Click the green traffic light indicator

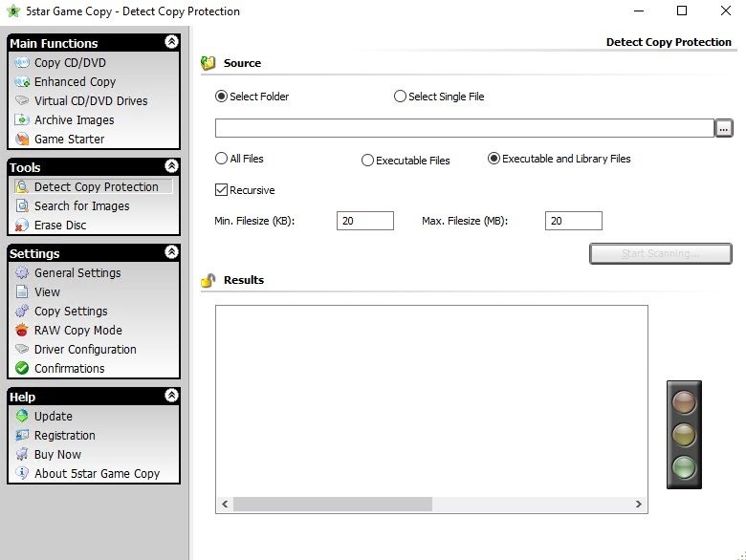pyautogui.click(x=684, y=466)
